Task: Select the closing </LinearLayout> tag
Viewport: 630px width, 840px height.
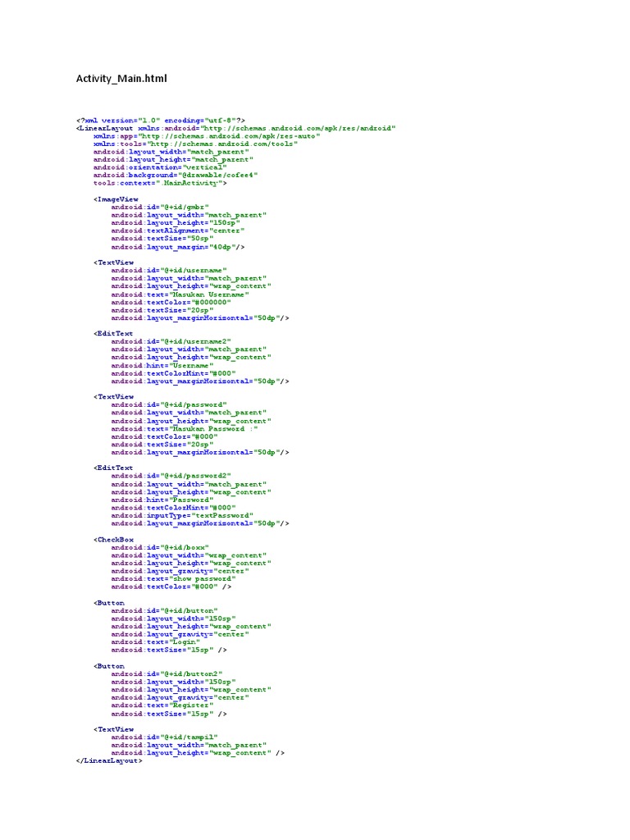Action: coord(109,760)
